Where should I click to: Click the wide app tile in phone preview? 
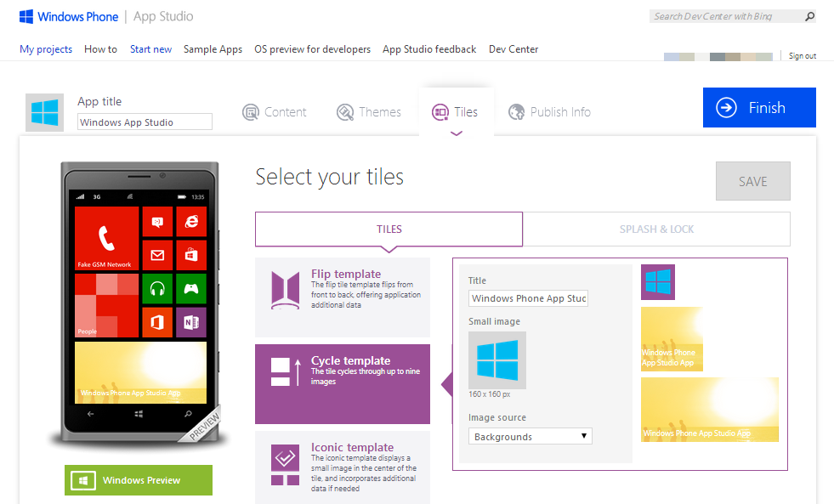click(x=140, y=372)
